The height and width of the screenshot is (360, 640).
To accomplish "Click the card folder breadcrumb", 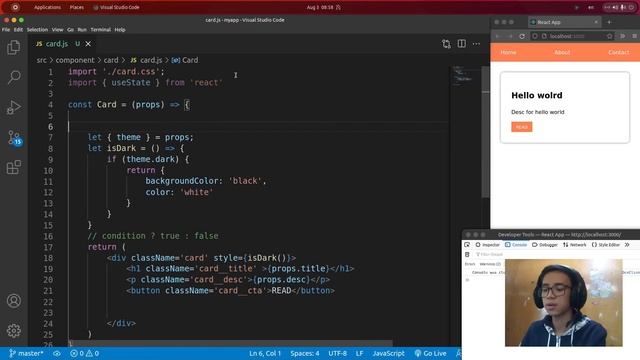I will coord(111,60).
